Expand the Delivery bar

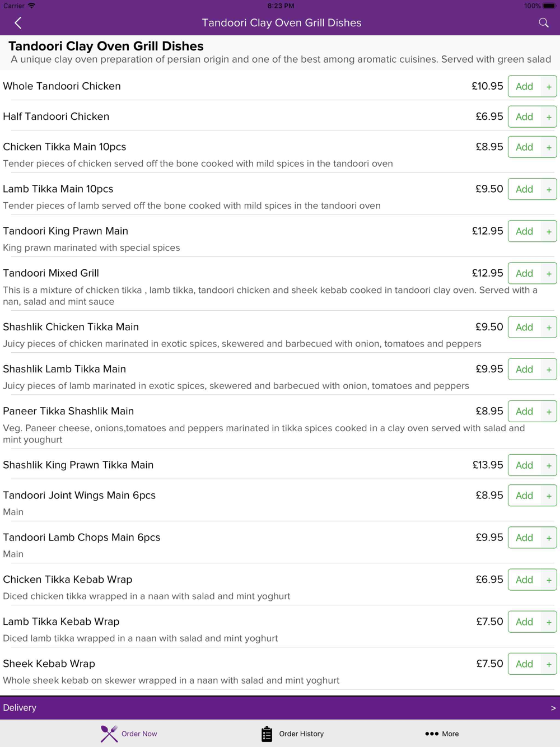click(x=280, y=708)
